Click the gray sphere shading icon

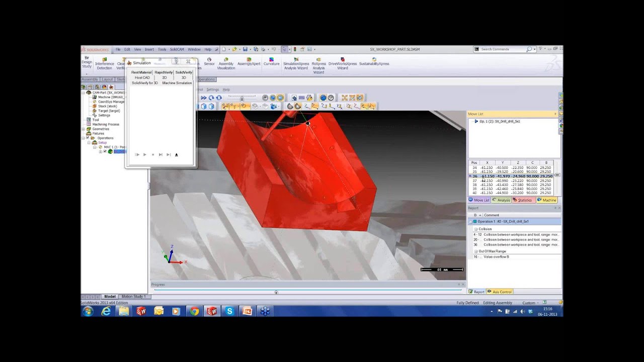[331, 98]
